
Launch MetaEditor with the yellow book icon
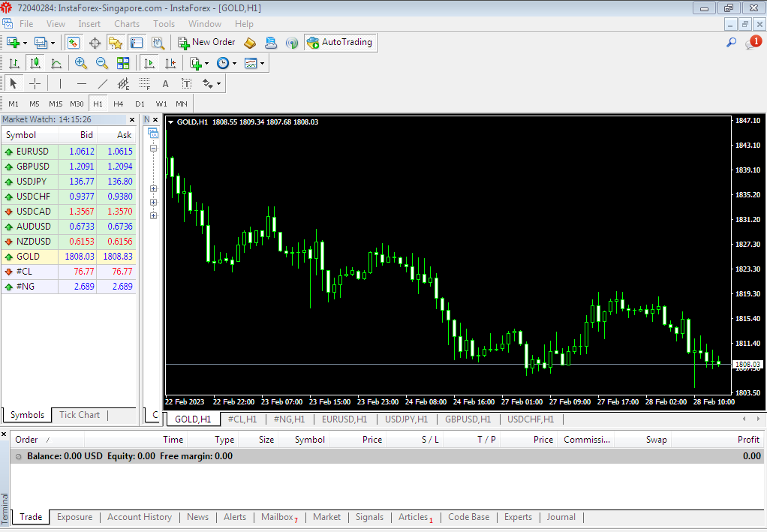tap(250, 43)
